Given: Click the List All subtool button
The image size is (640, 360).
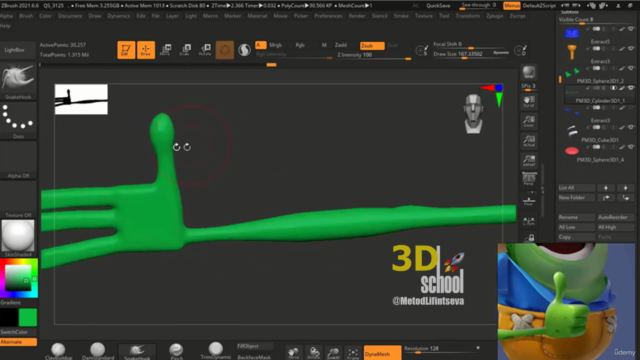Looking at the screenshot, I should click(576, 188).
